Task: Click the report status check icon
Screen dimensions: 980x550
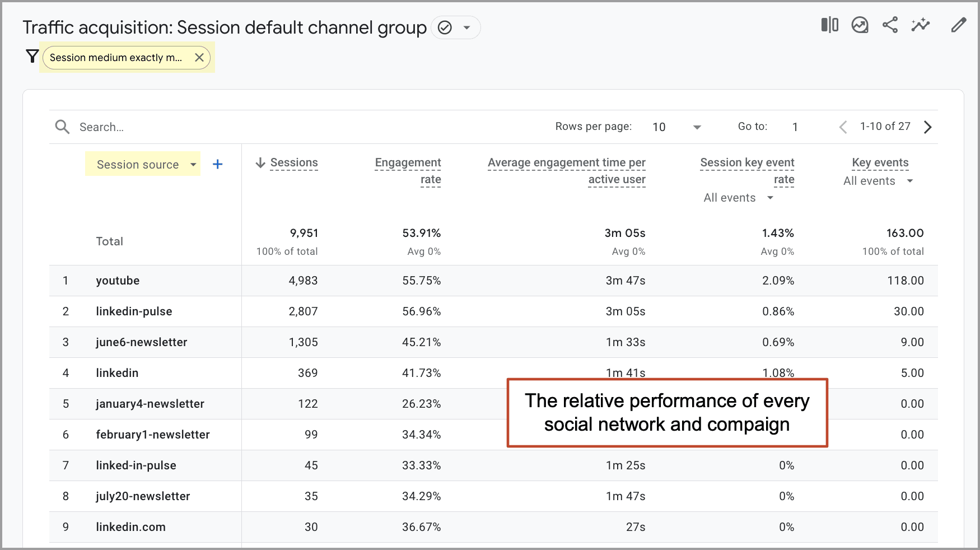Action: pyautogui.click(x=445, y=27)
